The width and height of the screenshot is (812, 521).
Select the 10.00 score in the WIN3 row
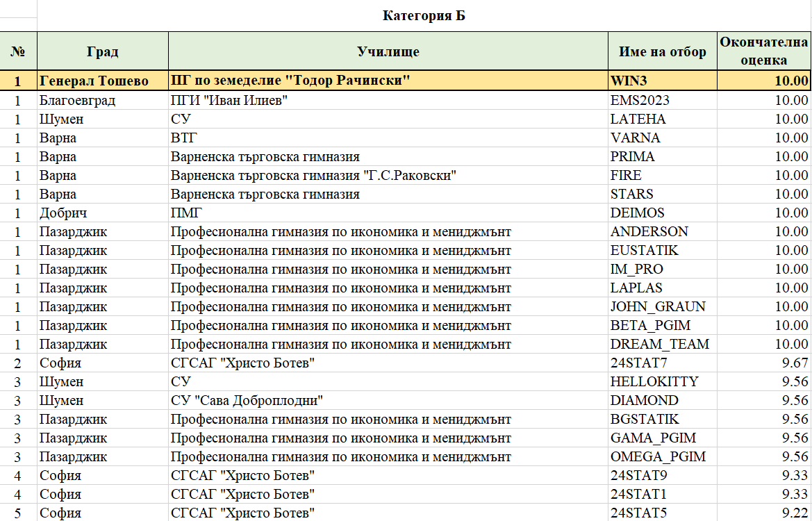pyautogui.click(x=764, y=81)
